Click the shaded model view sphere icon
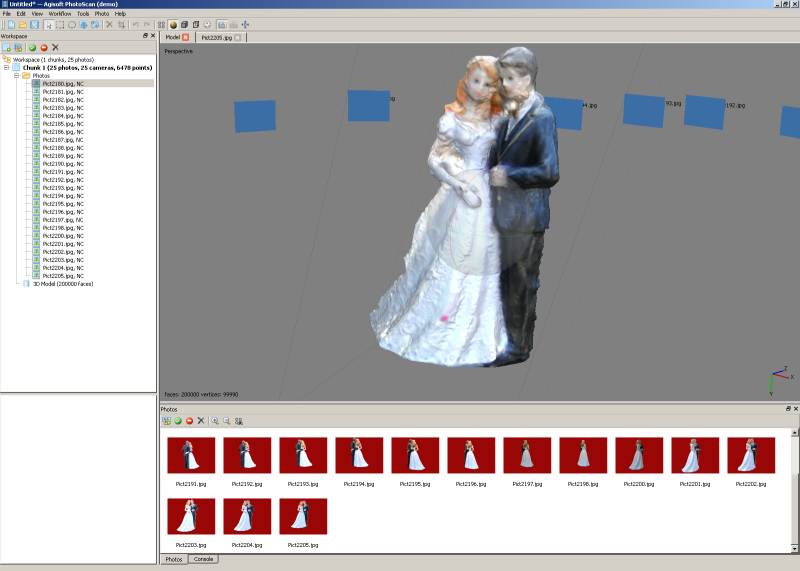This screenshot has height=571, width=800. pyautogui.click(x=173, y=24)
